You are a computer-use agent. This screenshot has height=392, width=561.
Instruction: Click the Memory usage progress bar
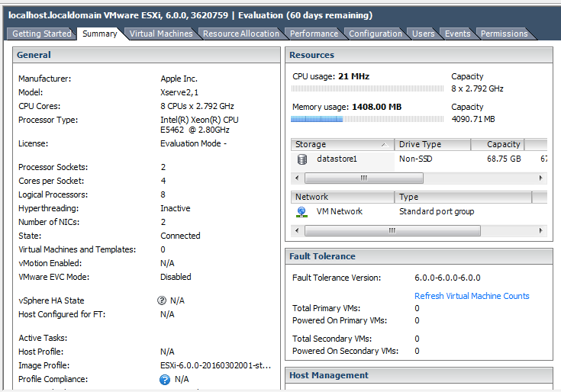367,119
